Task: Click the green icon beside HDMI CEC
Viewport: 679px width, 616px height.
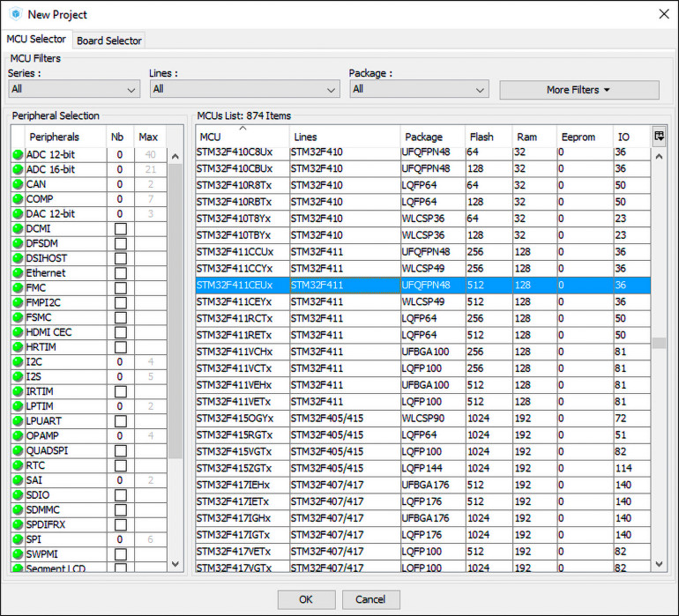Action: [18, 332]
